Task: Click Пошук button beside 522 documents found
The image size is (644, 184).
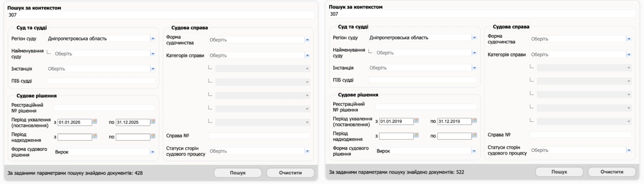Action: 559,172
